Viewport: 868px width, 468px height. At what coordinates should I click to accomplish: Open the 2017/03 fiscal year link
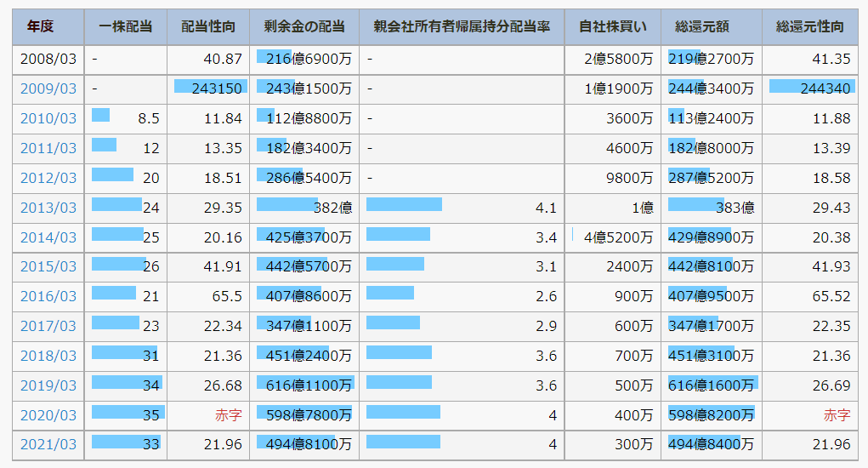pos(48,326)
